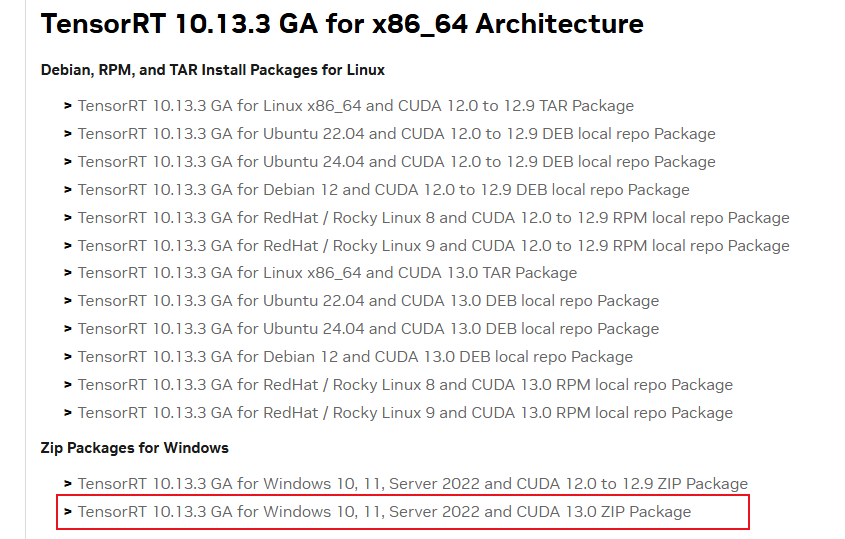The width and height of the screenshot is (845, 539).
Task: Open Rocky Linux 8 CUDA 12.0 to 12.9 RPM link
Action: tap(434, 218)
